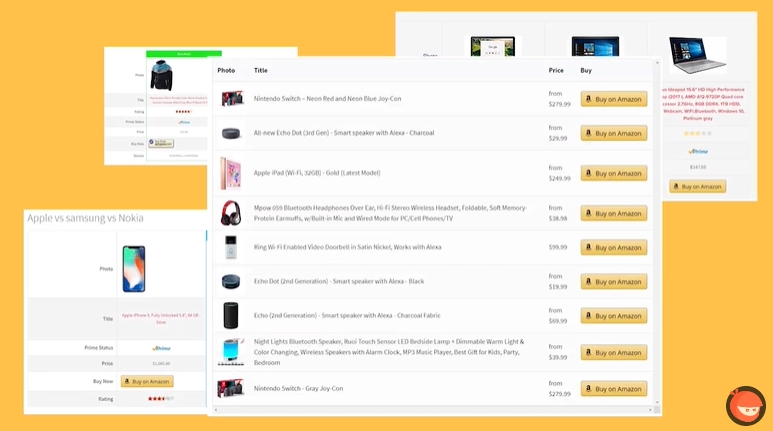Click the $99.99 Ring doorbell price
This screenshot has height=431, width=773.
coord(558,247)
